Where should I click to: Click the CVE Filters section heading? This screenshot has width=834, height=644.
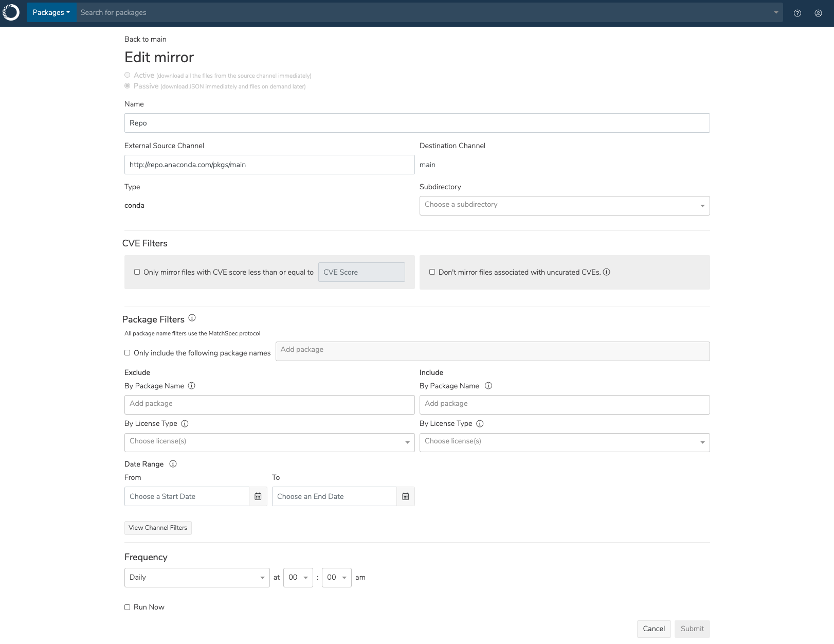point(145,243)
